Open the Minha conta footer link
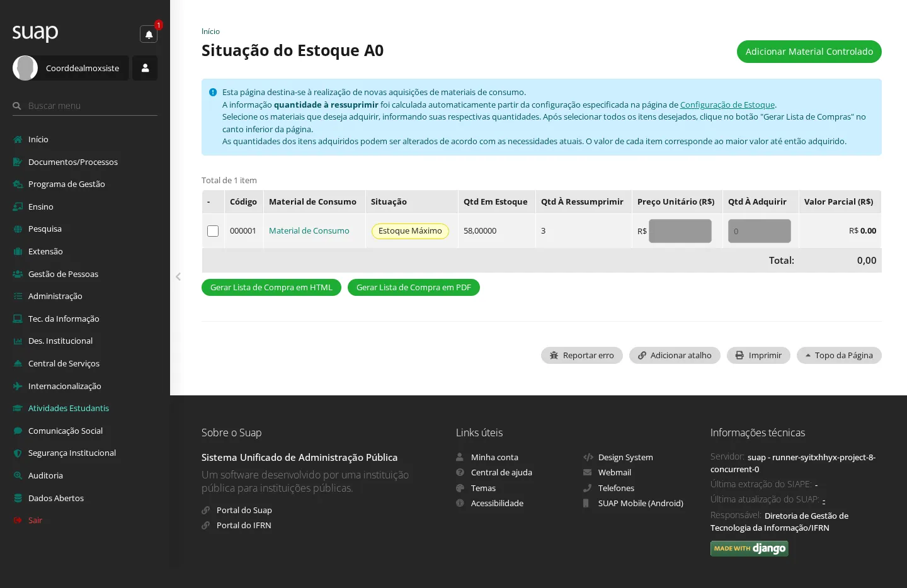 pyautogui.click(x=494, y=457)
